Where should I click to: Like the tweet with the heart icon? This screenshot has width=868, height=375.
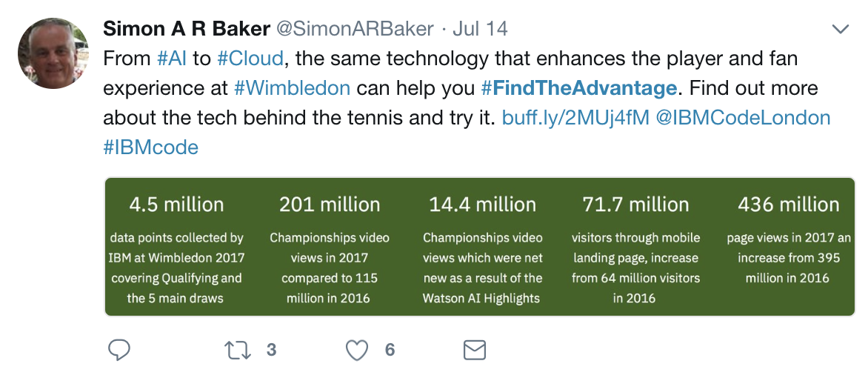[x=357, y=350]
